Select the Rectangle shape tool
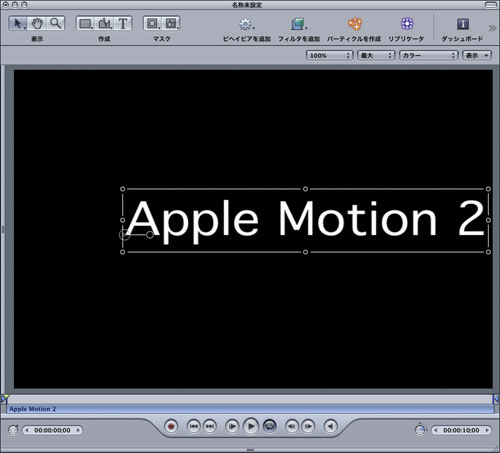This screenshot has width=500, height=453. click(x=86, y=24)
